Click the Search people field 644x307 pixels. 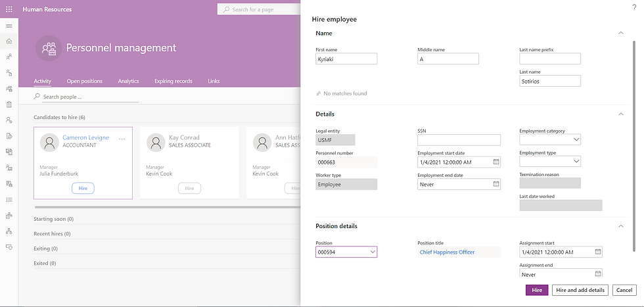point(91,97)
